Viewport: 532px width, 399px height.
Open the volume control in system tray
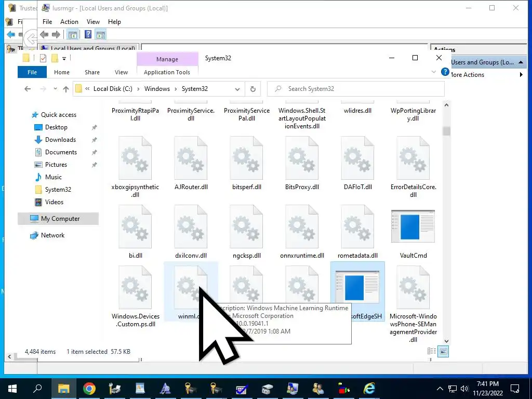[464, 389]
